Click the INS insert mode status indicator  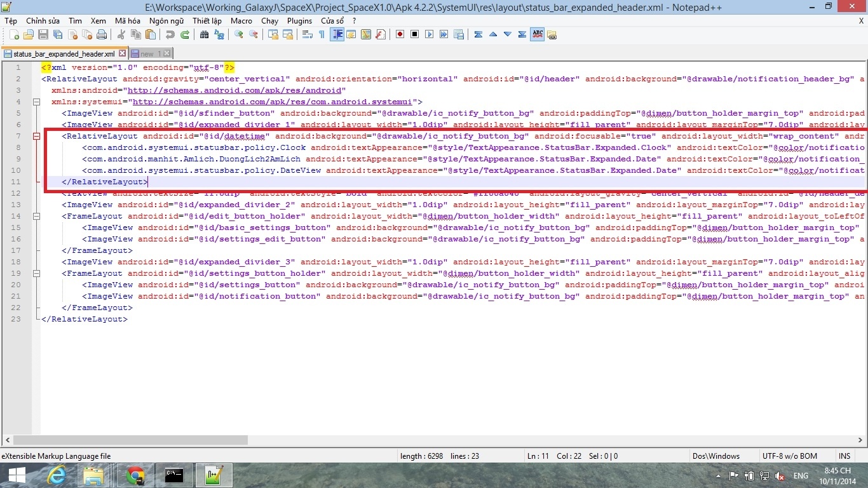(844, 456)
